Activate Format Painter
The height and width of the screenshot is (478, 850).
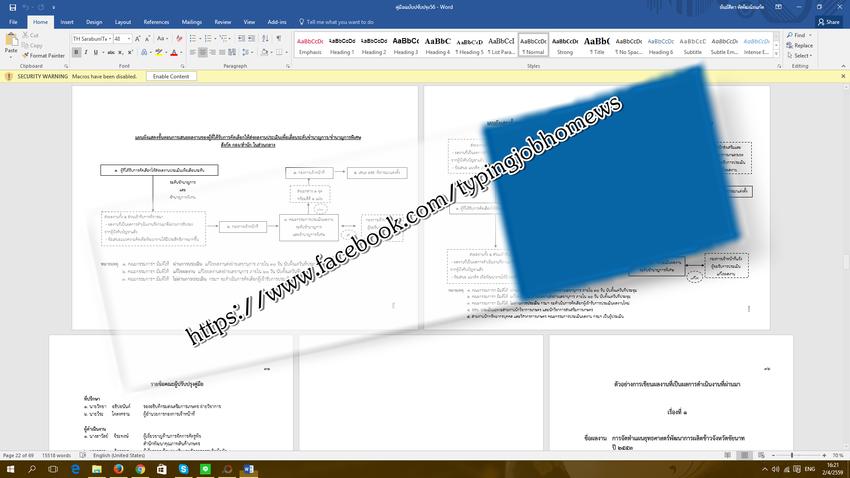pos(43,55)
